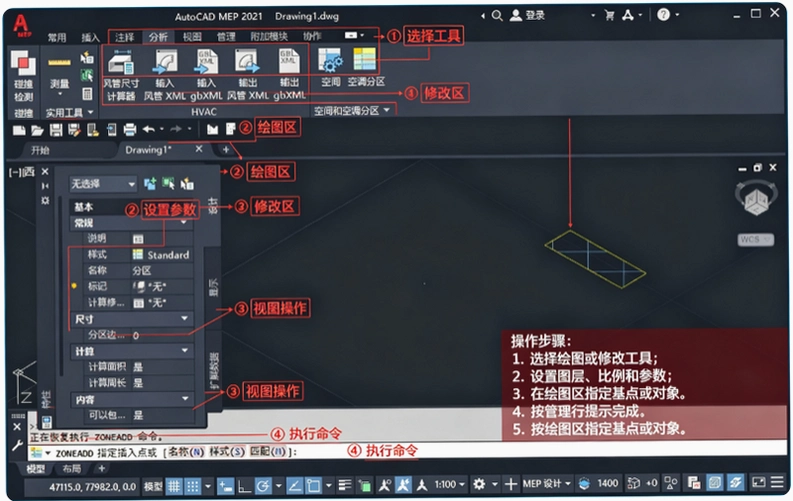Open the Autodesk App Store cart icon
Screen dimensions: 793x501
click(x=609, y=16)
